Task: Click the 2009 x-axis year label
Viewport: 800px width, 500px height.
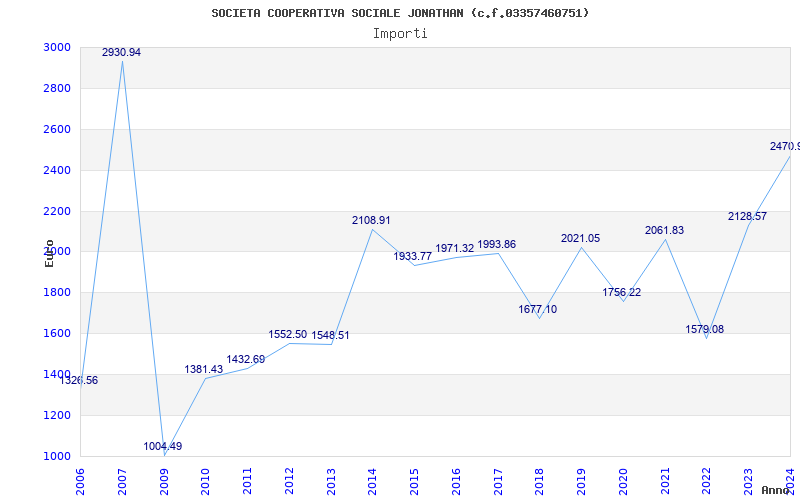Action: point(164,482)
